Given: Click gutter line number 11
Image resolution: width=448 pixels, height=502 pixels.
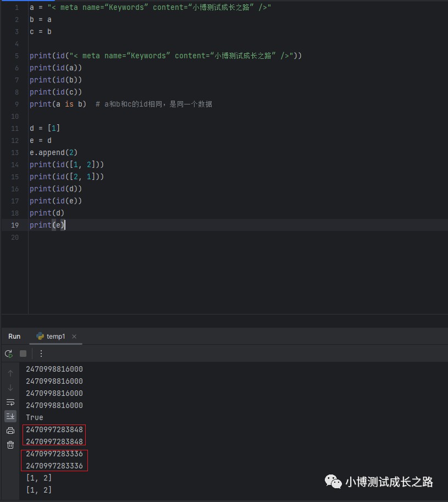Looking at the screenshot, I should (x=14, y=128).
